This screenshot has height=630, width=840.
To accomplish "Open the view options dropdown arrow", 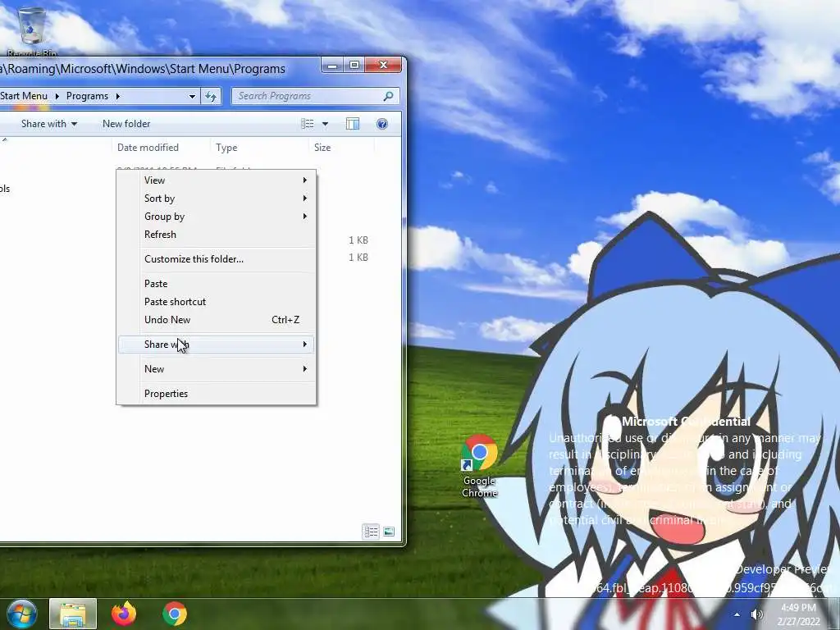I will click(325, 124).
